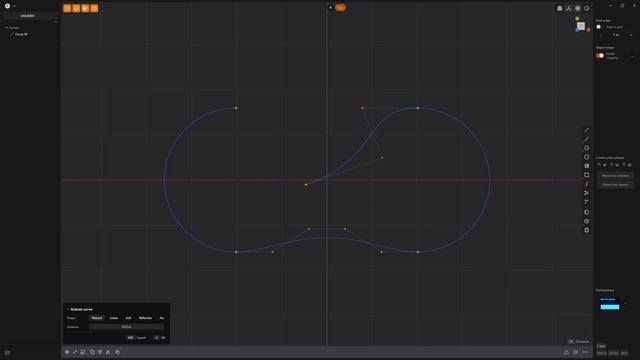Select the Box tool at toolbar bottom
The height and width of the screenshot is (360, 640).
587,230
